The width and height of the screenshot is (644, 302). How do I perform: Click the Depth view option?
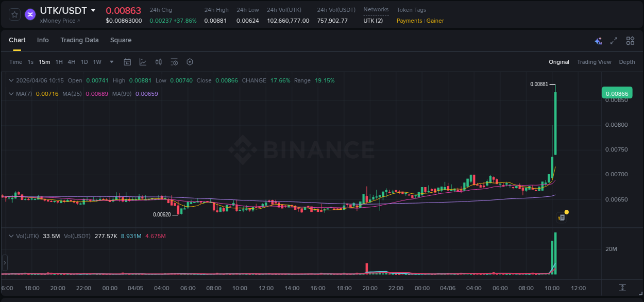pos(627,62)
